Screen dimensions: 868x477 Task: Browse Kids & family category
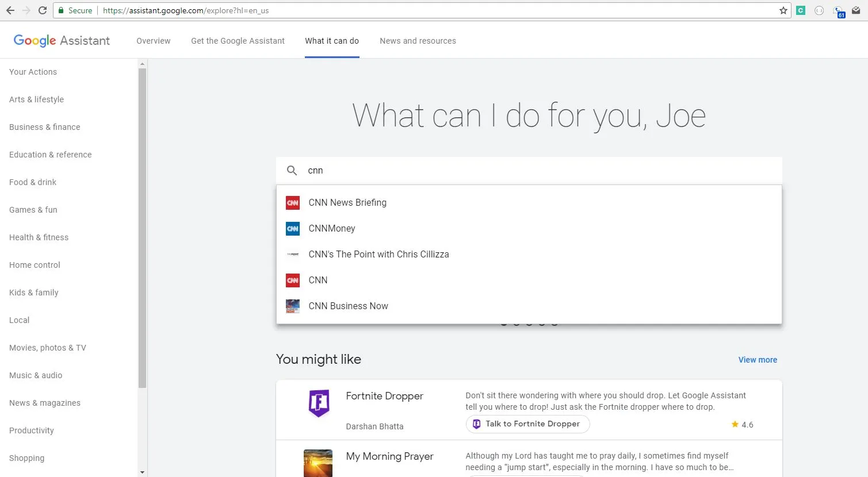[34, 293]
